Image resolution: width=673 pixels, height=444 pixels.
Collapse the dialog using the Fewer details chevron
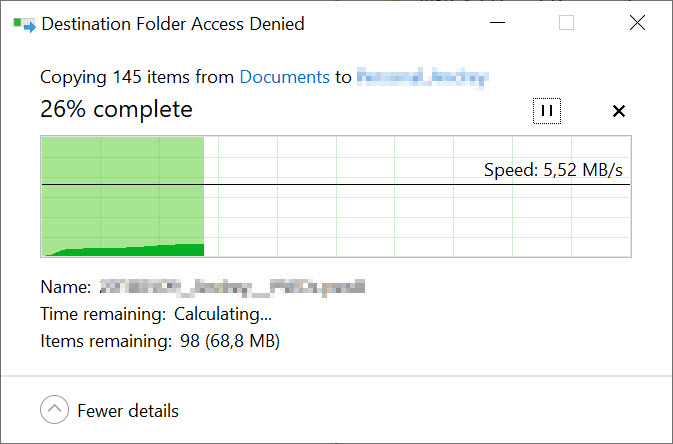(x=55, y=410)
